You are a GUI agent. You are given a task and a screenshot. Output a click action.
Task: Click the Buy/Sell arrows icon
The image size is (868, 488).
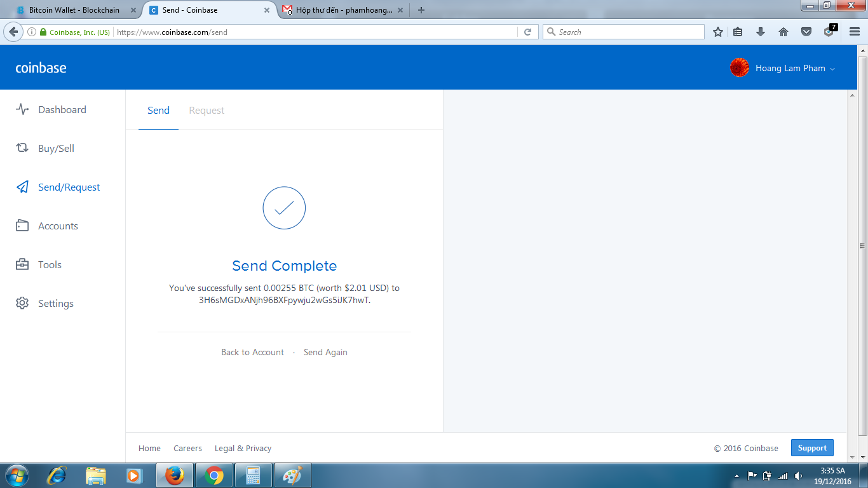coord(22,148)
